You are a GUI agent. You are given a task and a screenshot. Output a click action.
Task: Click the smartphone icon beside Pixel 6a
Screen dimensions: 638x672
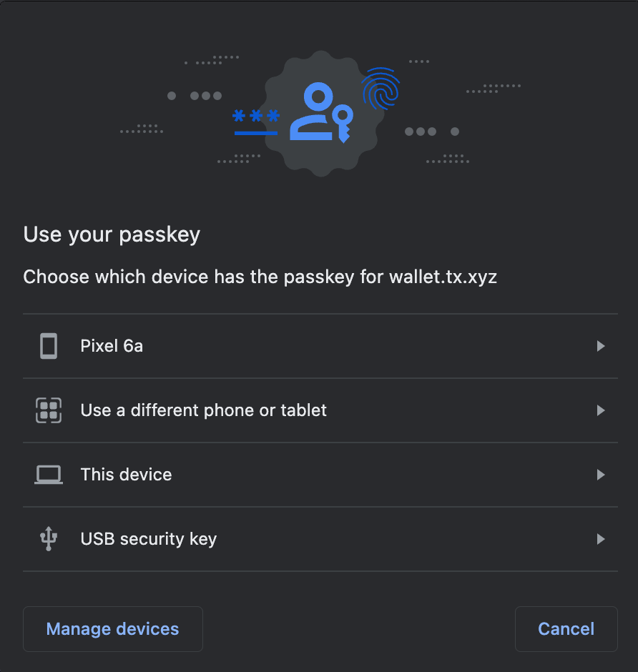[x=48, y=345]
